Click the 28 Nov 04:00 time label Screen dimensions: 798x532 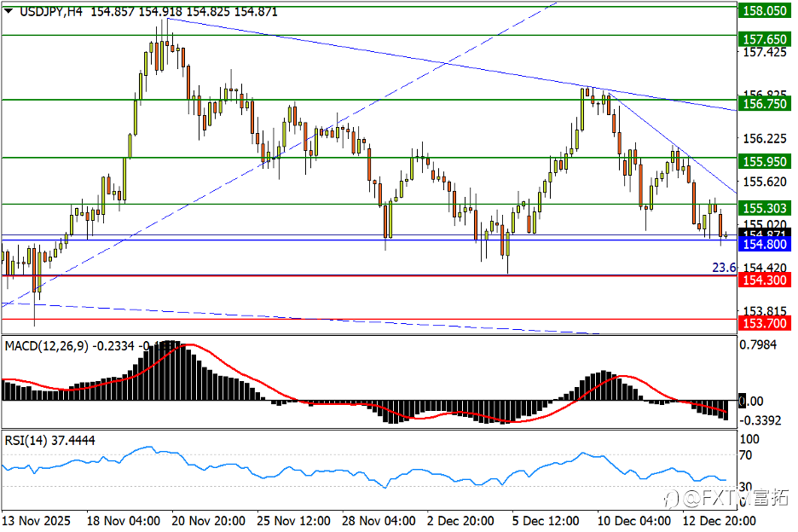click(379, 521)
